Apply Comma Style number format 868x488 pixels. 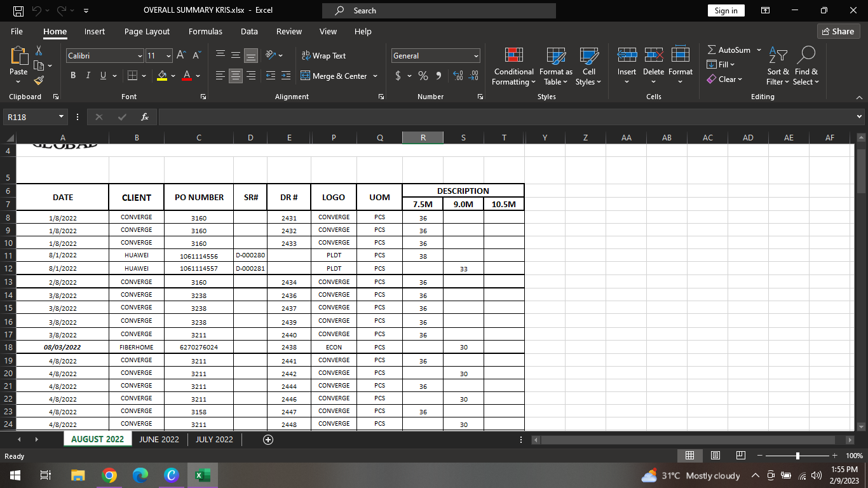click(438, 76)
